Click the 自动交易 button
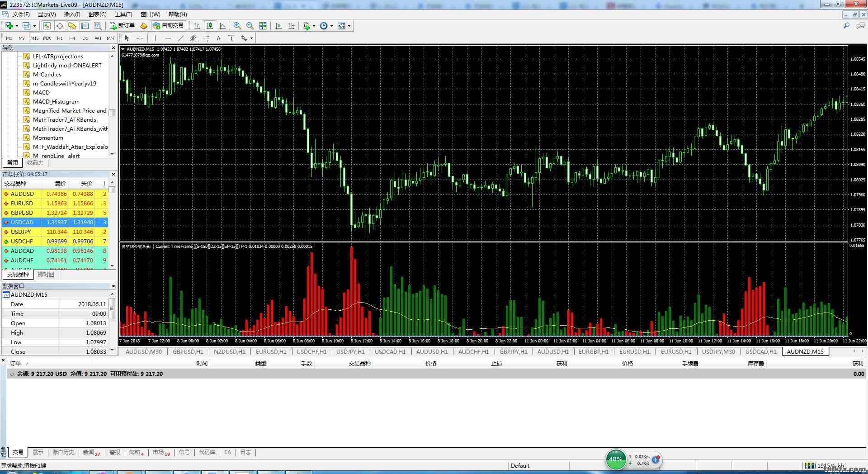This screenshot has height=474, width=868. pyautogui.click(x=168, y=26)
